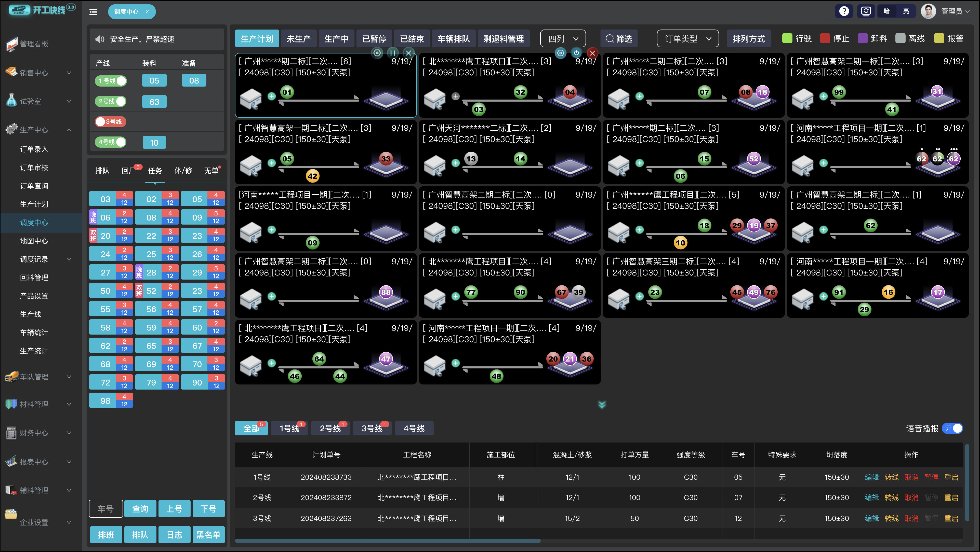The height and width of the screenshot is (552, 980).
Task: Click the pause icon on first order card
Action: (x=393, y=53)
